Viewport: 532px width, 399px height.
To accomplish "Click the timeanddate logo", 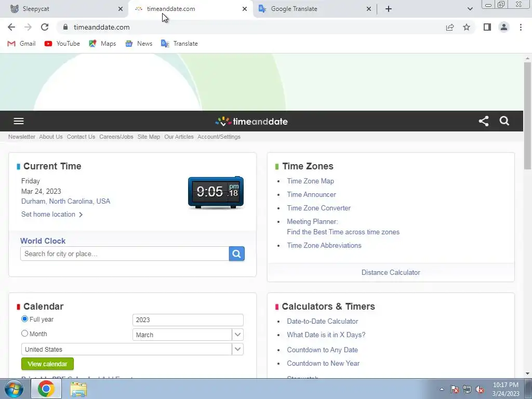I will point(251,121).
